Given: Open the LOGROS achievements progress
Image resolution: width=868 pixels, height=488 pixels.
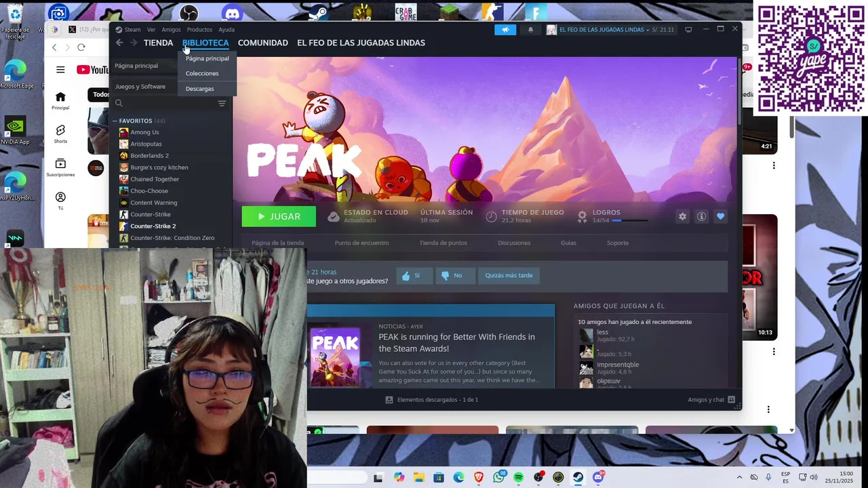Looking at the screenshot, I should tap(614, 216).
